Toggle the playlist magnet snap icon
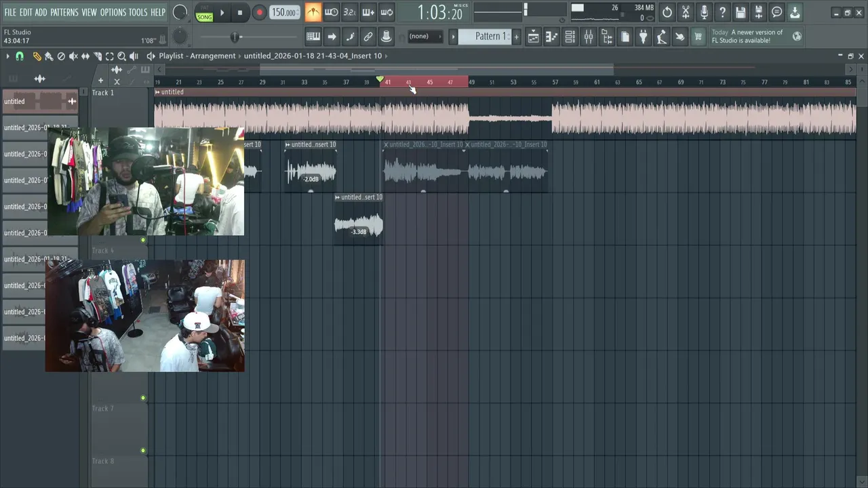The image size is (868, 488). [20, 56]
